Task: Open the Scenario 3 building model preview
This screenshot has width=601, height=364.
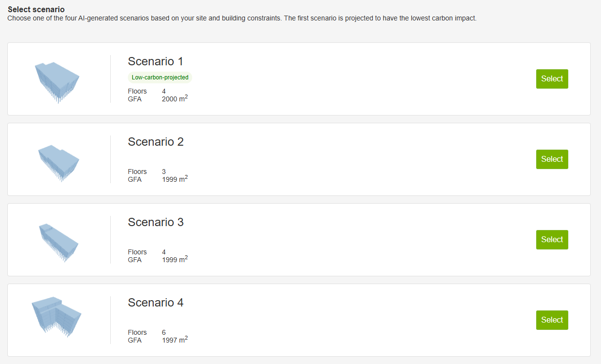Action: (58, 240)
